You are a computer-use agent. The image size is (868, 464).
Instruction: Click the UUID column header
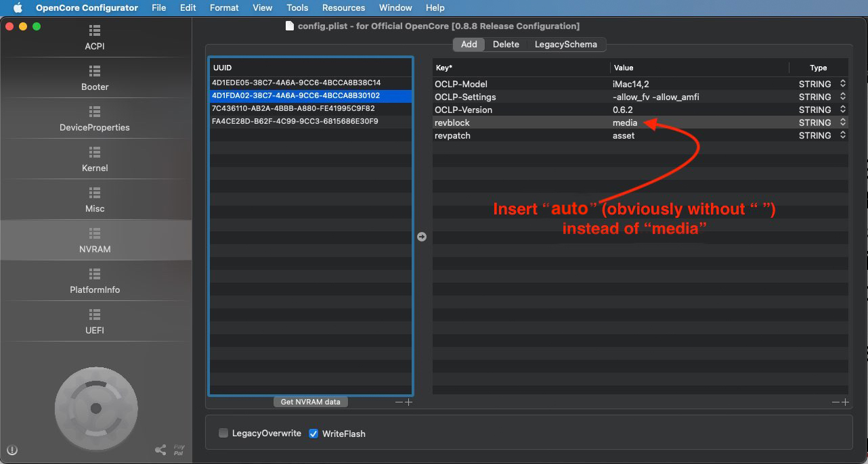coord(311,68)
